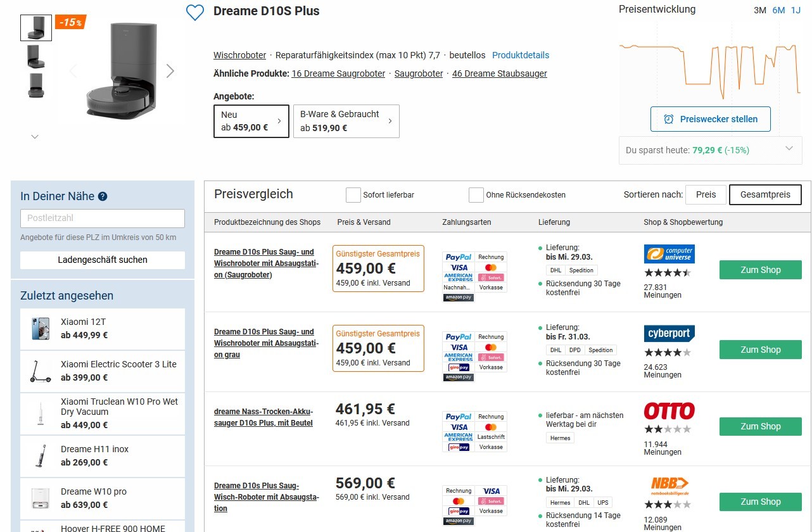812x532 pixels.
Task: Click the OTTO star rating
Action: [668, 429]
